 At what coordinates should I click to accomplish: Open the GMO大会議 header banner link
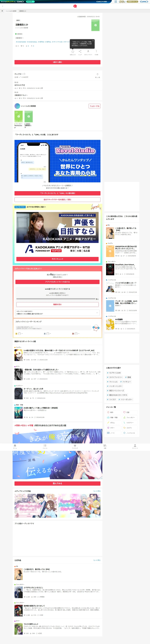point(102,2)
